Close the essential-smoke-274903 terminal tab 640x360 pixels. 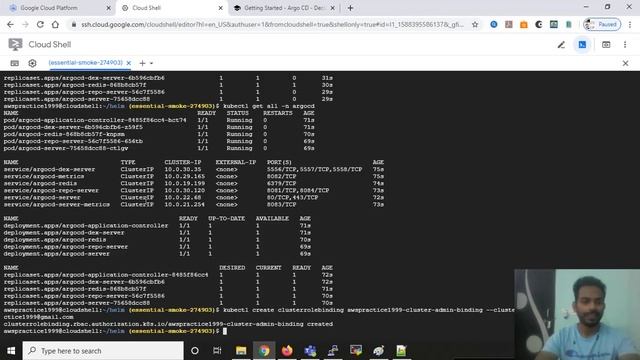click(129, 63)
